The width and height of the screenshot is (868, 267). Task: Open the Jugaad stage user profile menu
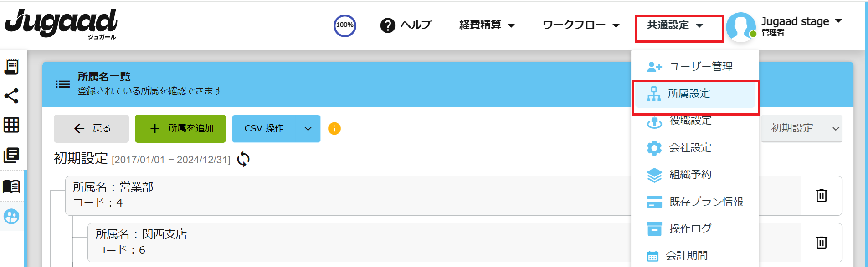785,26
